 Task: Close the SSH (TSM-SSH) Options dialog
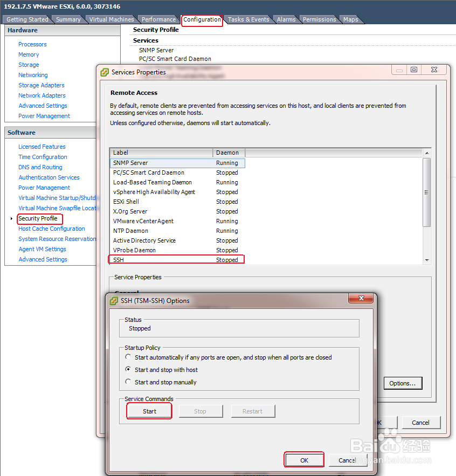pyautogui.click(x=361, y=298)
